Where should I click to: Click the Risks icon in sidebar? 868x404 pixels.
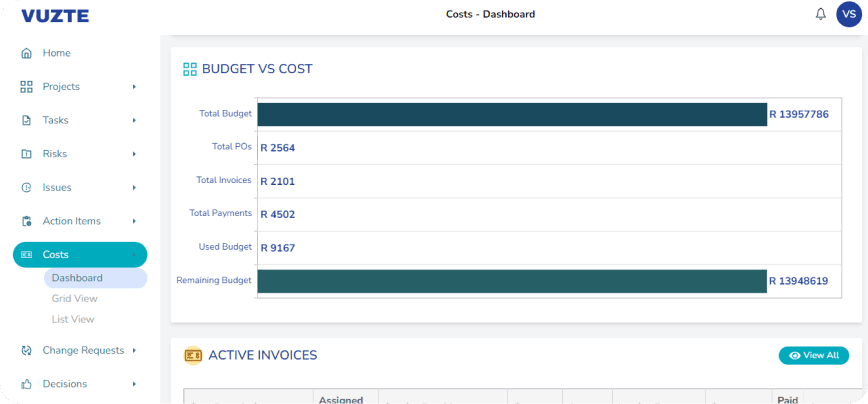(26, 154)
